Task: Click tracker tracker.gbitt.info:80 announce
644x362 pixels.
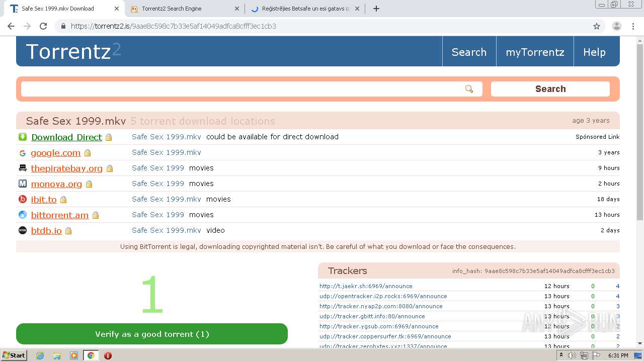Action: pyautogui.click(x=372, y=316)
